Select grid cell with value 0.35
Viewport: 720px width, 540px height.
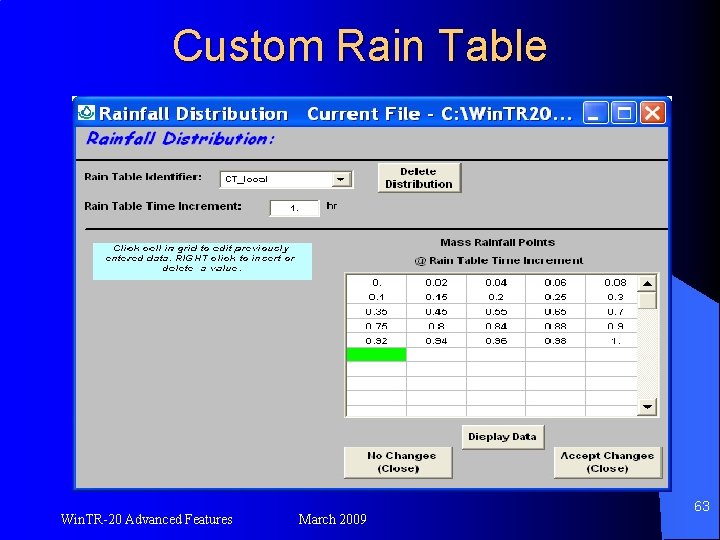tap(376, 311)
